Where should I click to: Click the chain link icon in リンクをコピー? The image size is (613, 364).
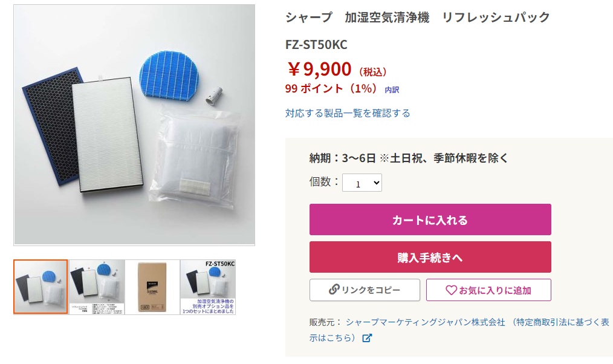(x=334, y=290)
